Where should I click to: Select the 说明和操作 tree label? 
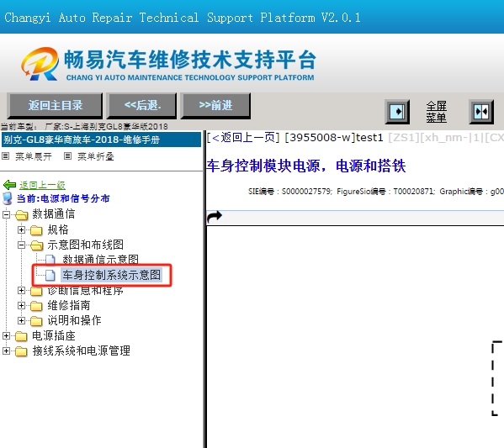point(74,320)
